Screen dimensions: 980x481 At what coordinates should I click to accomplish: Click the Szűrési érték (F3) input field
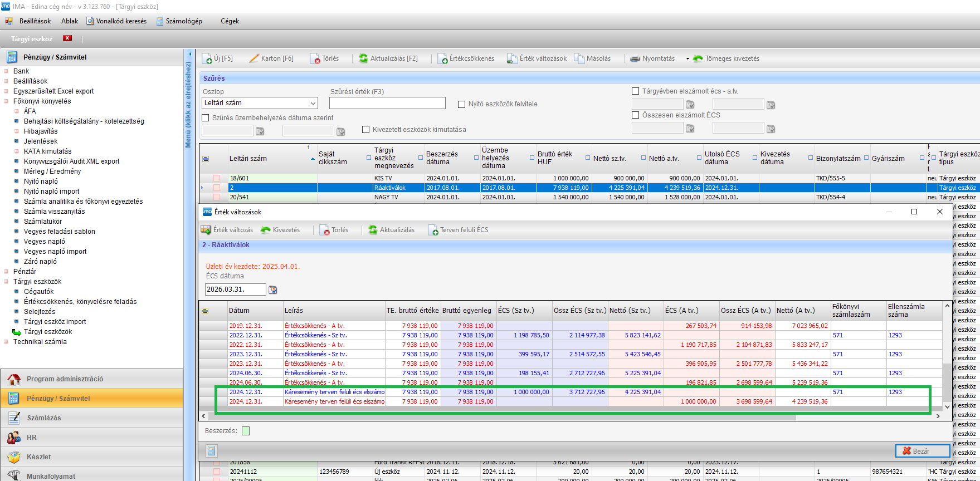tap(387, 103)
